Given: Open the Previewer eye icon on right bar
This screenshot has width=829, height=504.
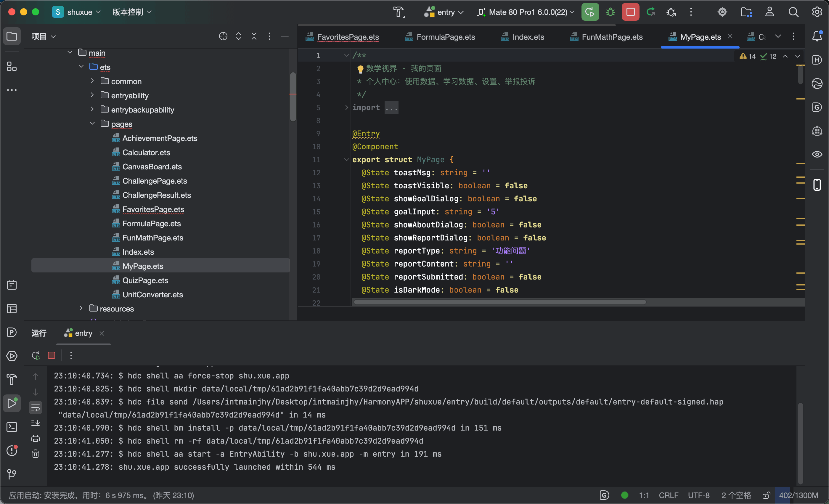Looking at the screenshot, I should [817, 155].
